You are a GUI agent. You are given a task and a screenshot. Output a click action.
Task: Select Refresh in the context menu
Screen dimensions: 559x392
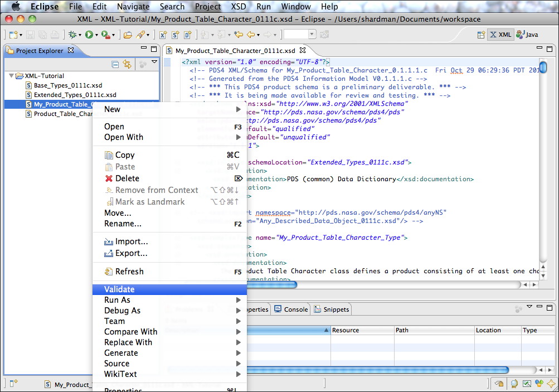click(169, 272)
